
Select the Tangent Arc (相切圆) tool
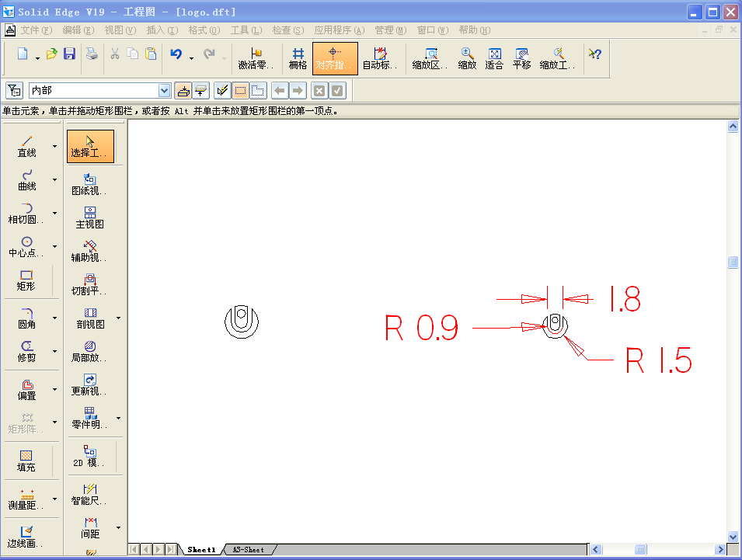coord(27,214)
